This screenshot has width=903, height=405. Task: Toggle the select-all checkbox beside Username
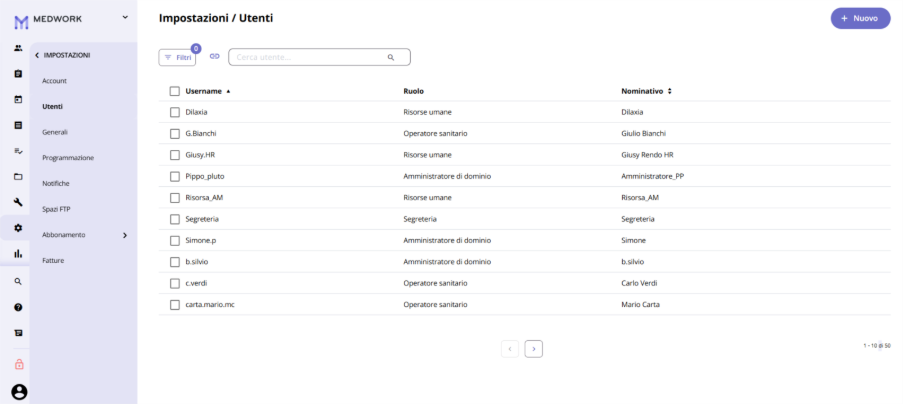174,91
